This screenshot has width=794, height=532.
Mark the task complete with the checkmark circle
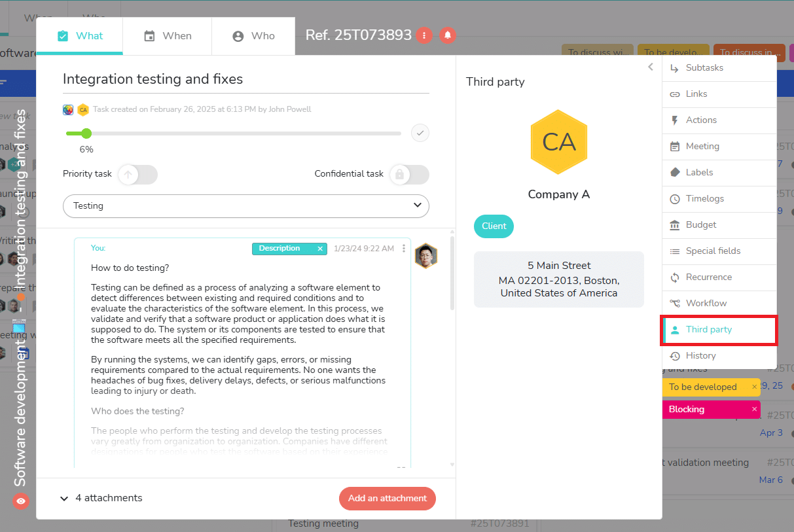click(420, 132)
